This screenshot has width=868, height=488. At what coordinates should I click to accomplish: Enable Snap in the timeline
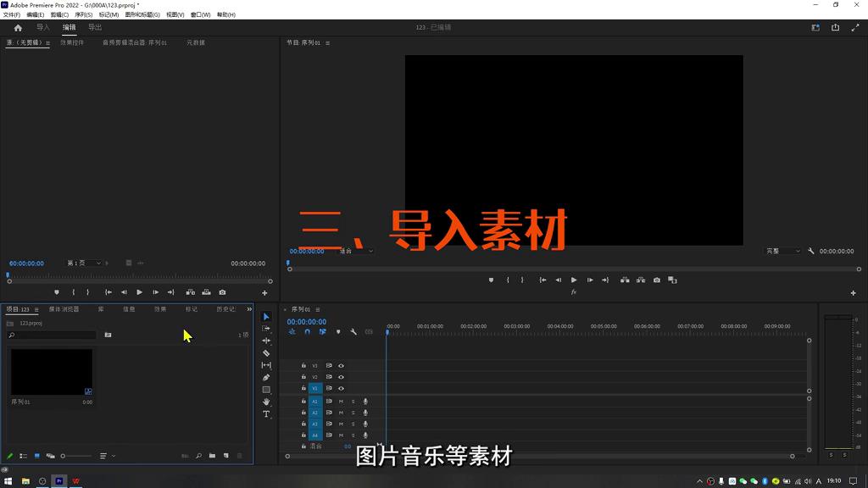(x=307, y=332)
